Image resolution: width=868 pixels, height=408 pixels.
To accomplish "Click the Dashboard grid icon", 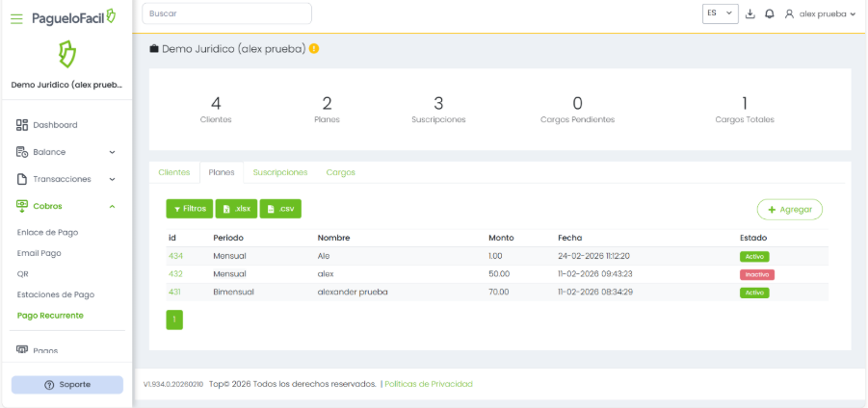I will click(x=22, y=125).
